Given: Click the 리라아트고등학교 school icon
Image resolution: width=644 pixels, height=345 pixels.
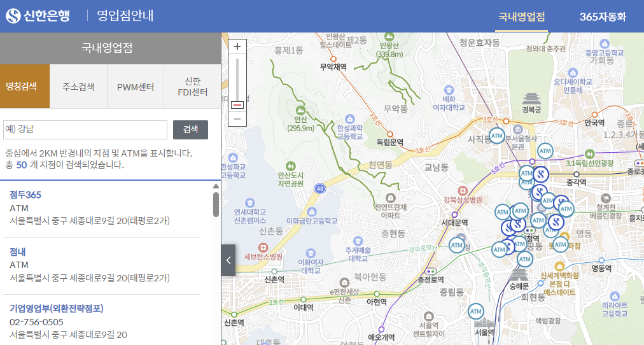Looking at the screenshot, I should click(615, 296).
